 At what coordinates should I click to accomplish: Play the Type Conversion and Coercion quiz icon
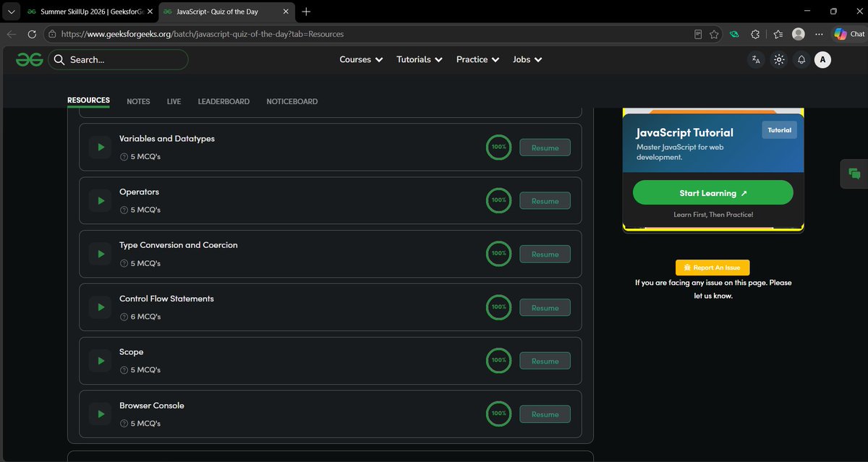101,254
